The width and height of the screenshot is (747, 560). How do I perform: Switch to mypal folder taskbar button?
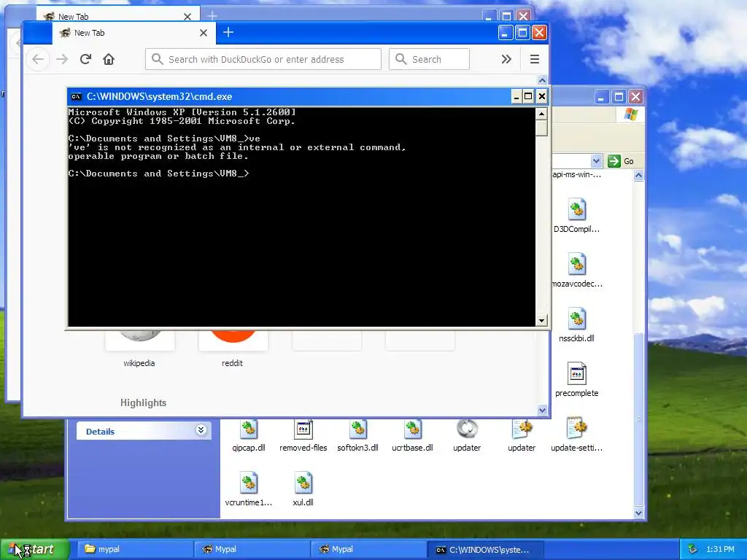[133, 550]
